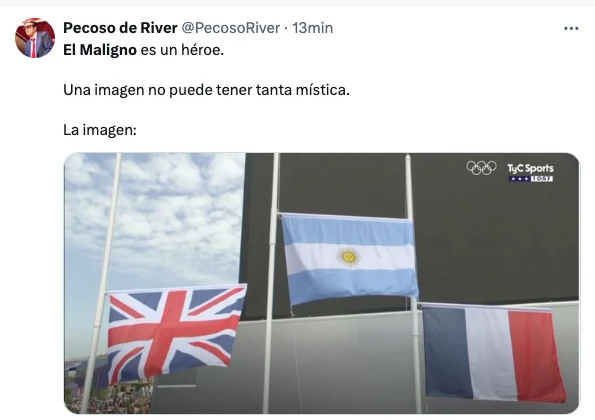
Task: Click the 'La imagen:' text line
Action: coord(100,130)
